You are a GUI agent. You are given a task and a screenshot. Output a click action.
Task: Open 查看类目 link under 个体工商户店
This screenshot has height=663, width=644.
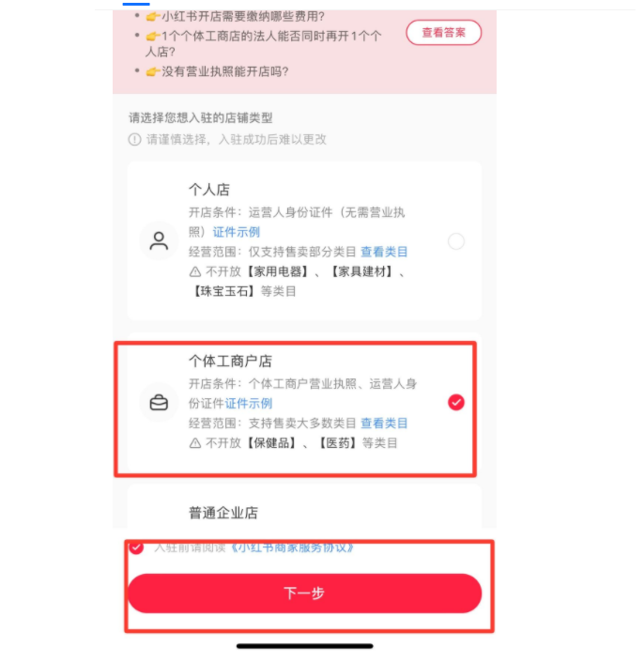(384, 424)
